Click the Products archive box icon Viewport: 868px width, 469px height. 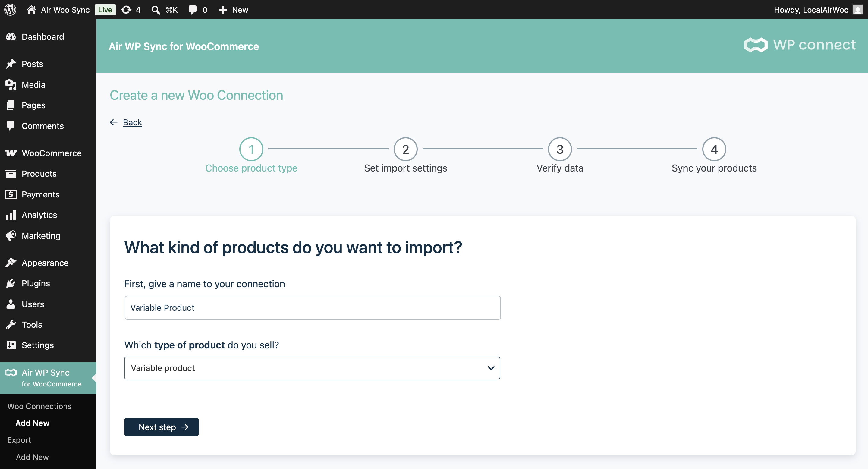pos(11,174)
